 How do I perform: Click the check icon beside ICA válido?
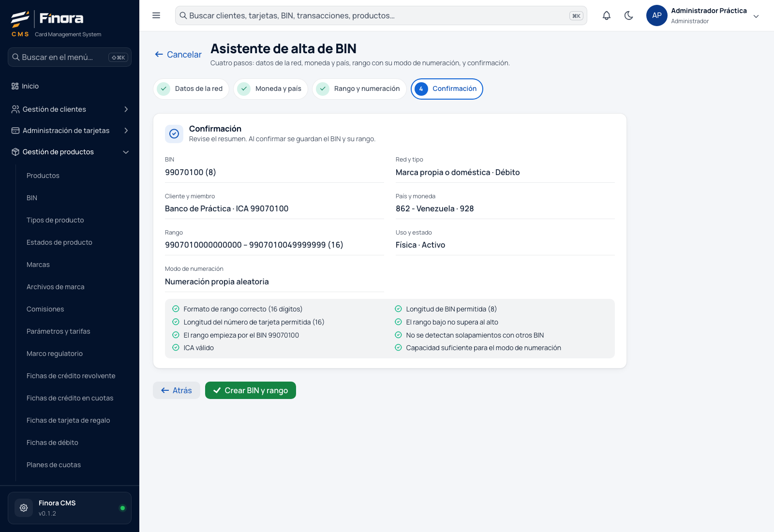[176, 347]
